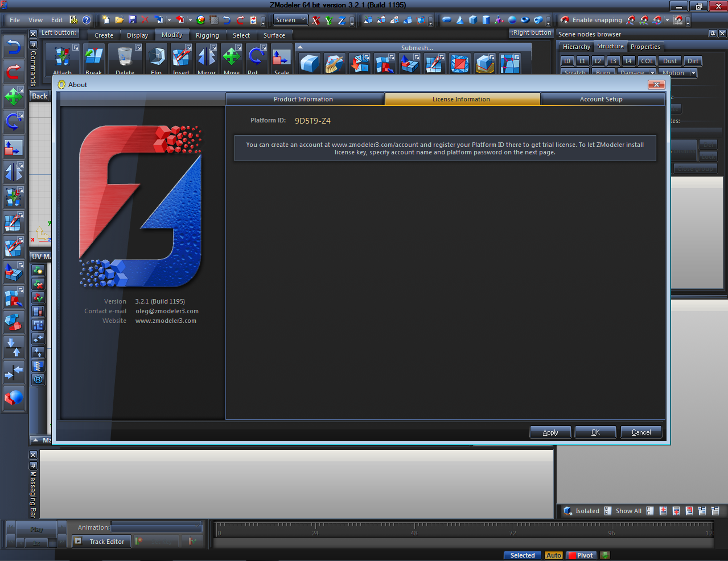This screenshot has height=561, width=728.
Task: Select the Scale tool
Action: (281, 59)
